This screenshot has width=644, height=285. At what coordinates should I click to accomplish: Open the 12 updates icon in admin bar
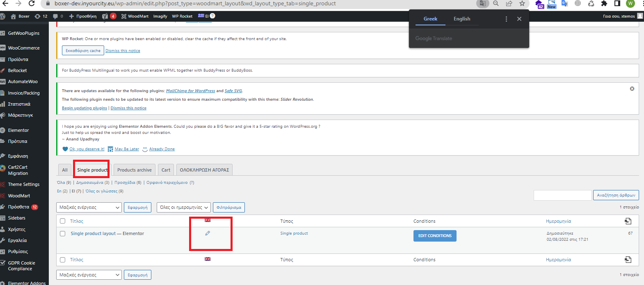pyautogui.click(x=41, y=16)
